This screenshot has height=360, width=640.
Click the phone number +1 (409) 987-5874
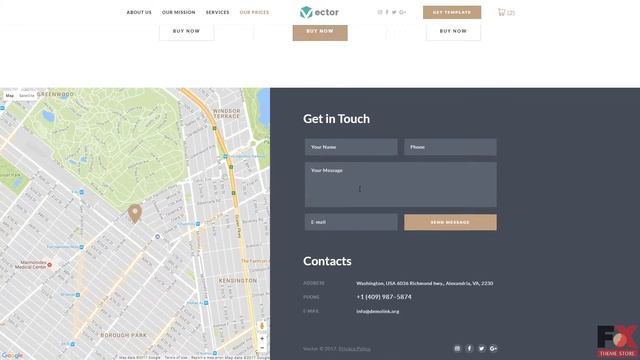[384, 297]
